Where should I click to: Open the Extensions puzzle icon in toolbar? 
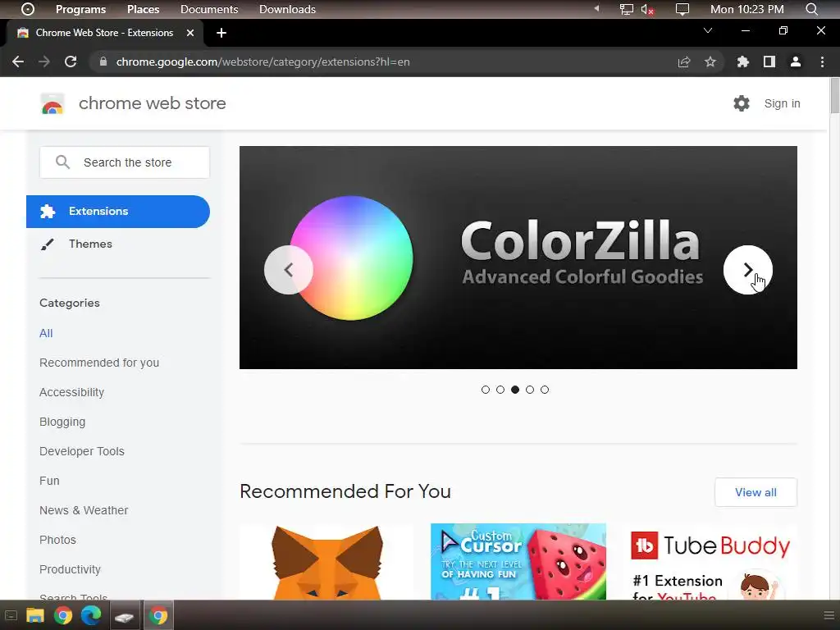click(742, 62)
